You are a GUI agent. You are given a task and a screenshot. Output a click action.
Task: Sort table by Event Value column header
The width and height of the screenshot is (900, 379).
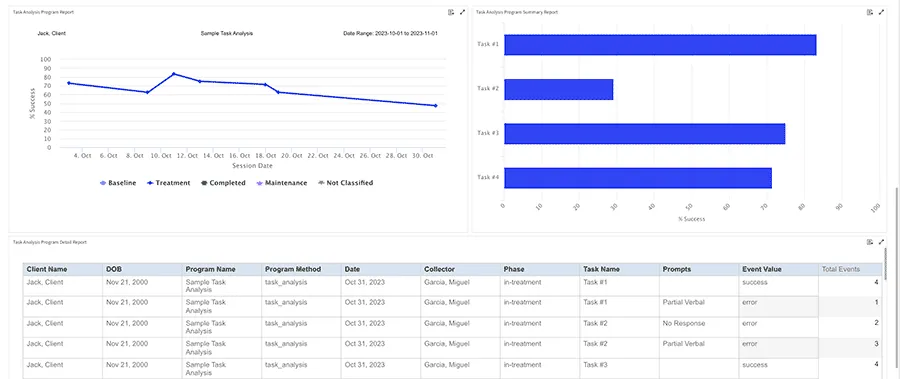click(x=779, y=269)
